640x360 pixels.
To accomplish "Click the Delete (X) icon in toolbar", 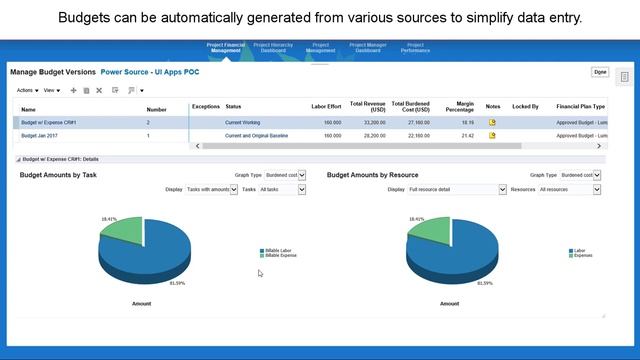I will click(x=99, y=90).
